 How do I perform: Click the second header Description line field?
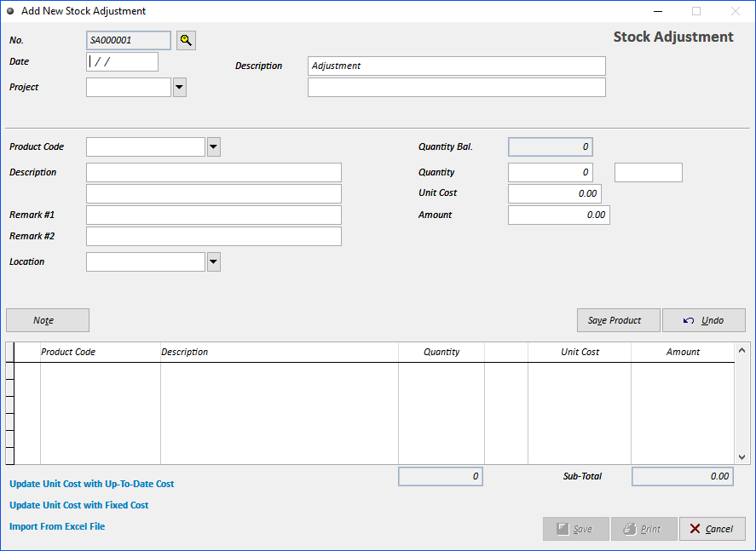pos(457,88)
